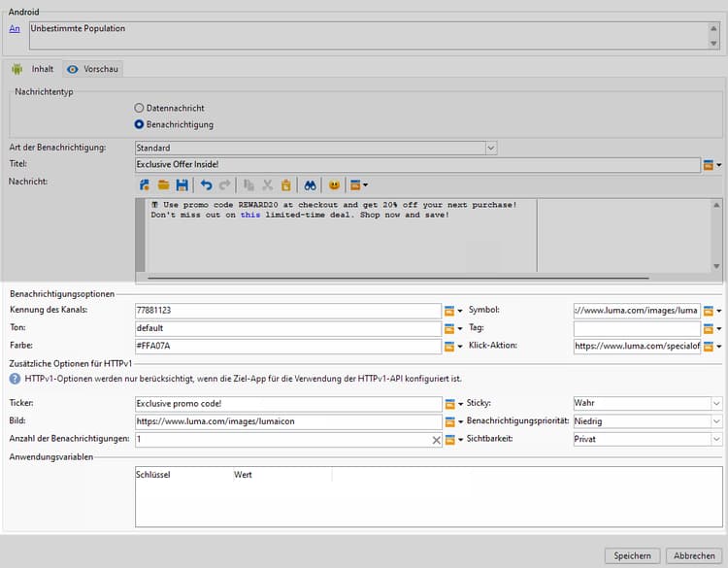Image resolution: width=728 pixels, height=568 pixels.
Task: Click personalization icon for Klick-Aktion
Action: (x=708, y=346)
